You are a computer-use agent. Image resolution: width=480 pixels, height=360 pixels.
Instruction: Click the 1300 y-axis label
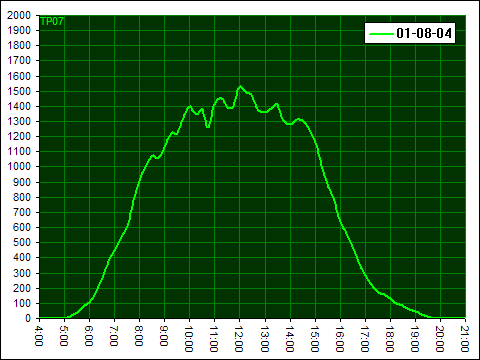pos(19,122)
